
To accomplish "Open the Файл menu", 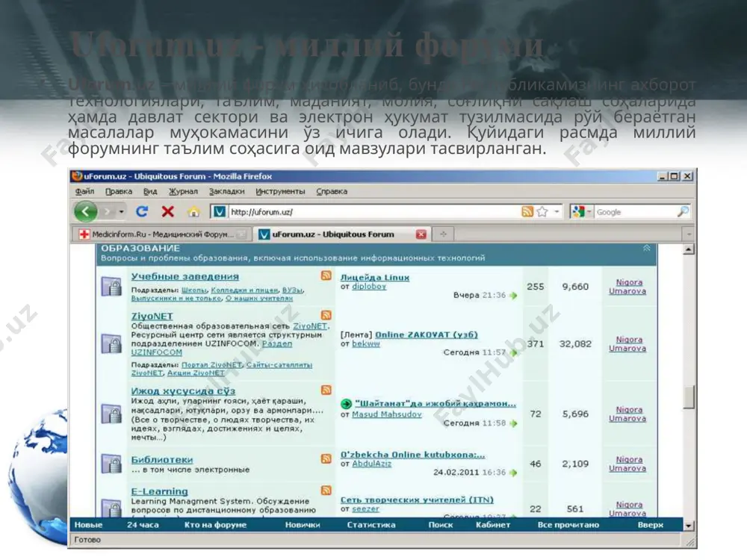I will coord(84,191).
